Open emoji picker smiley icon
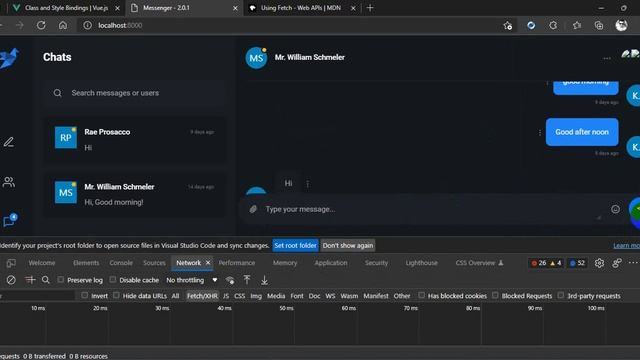 (x=615, y=209)
